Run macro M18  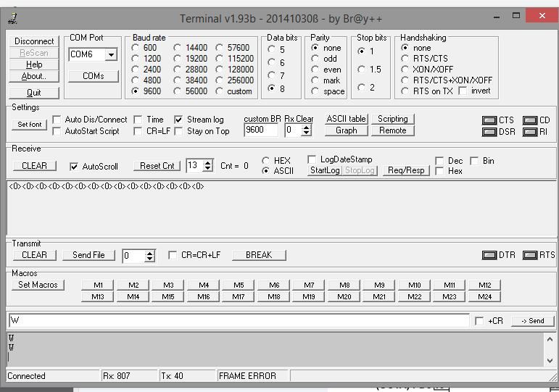point(274,296)
